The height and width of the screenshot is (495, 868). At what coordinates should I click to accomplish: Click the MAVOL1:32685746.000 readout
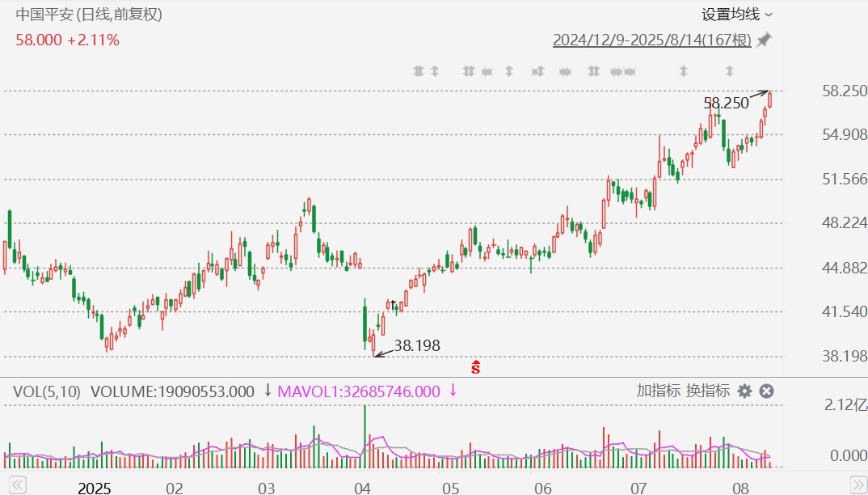coord(359,391)
